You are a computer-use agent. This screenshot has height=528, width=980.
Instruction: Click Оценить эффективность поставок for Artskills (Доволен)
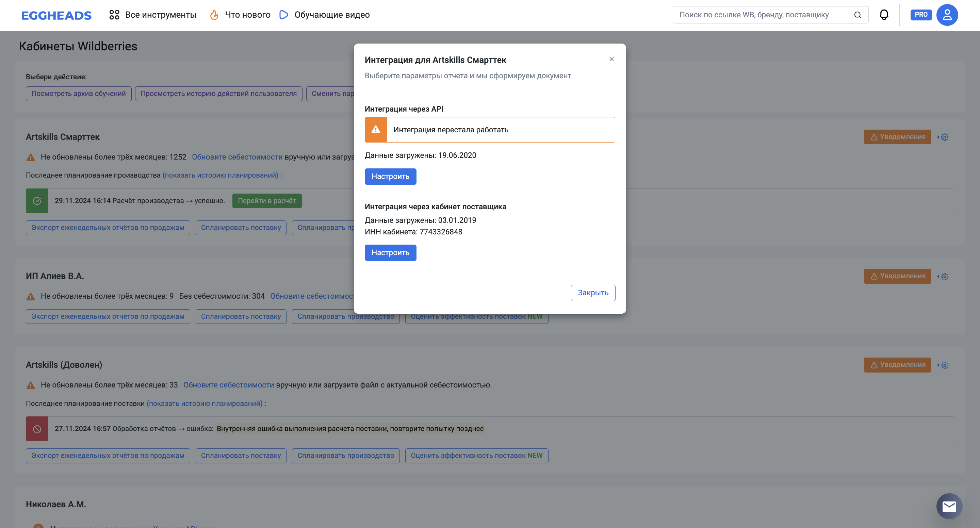pyautogui.click(x=477, y=456)
